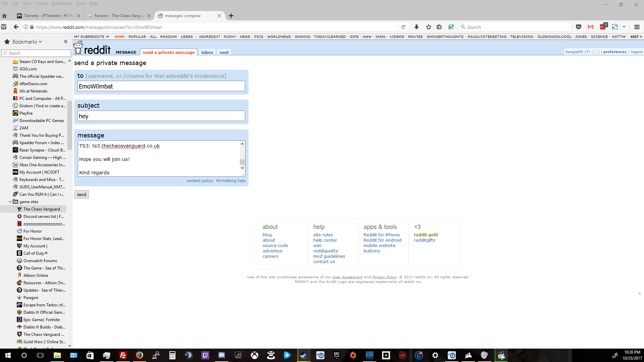The height and width of the screenshot is (362, 644).
Task: Collapse the game sites bookmark folder
Action: pos(10,202)
